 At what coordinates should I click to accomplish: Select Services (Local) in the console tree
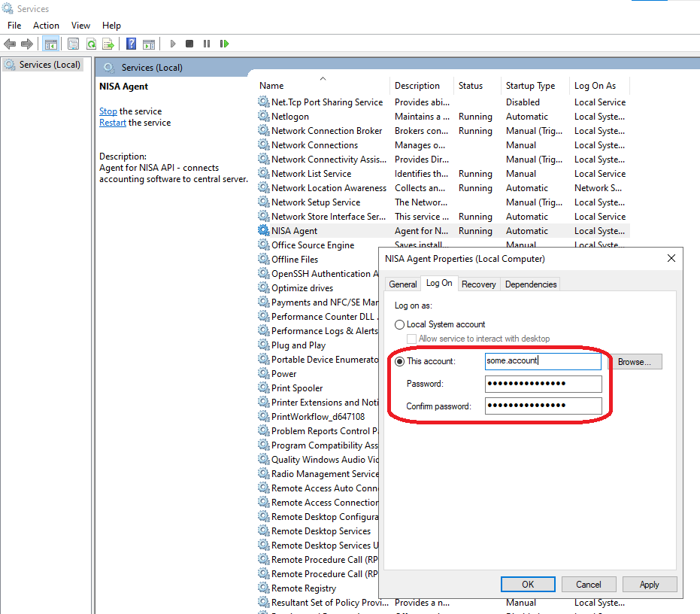50,65
